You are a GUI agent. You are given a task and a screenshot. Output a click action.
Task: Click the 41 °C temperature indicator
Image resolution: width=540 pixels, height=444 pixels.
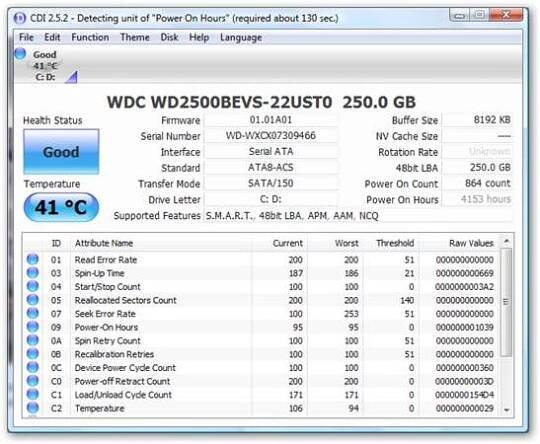(x=61, y=207)
